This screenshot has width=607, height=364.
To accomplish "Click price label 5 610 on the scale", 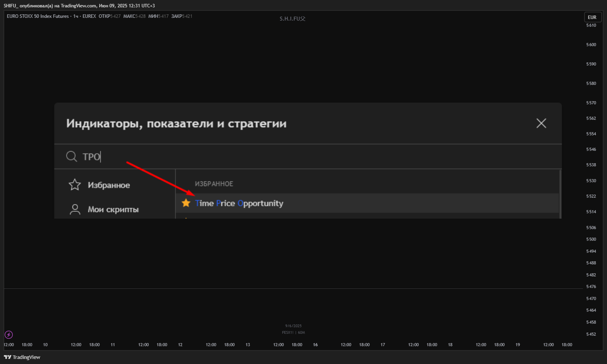I will (x=591, y=25).
